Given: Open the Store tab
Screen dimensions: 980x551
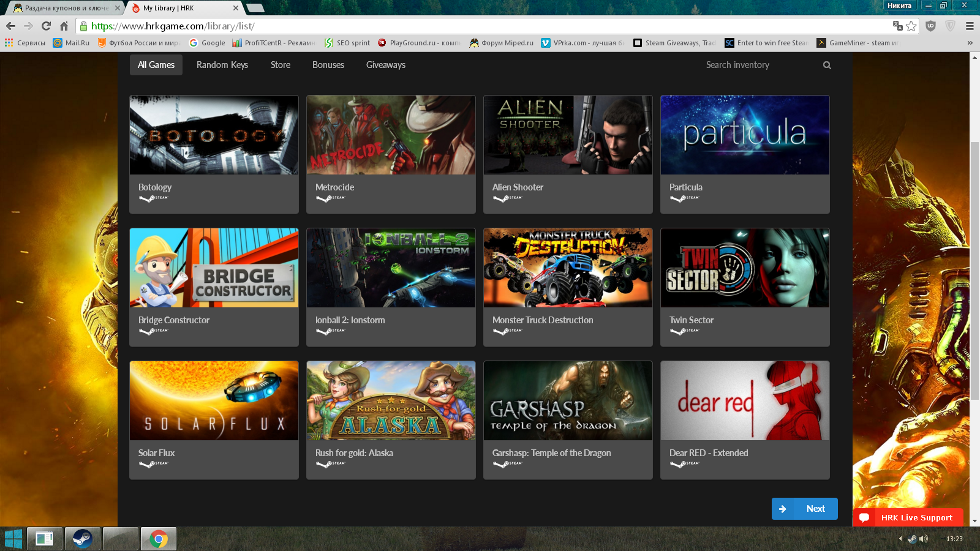Looking at the screenshot, I should tap(281, 65).
